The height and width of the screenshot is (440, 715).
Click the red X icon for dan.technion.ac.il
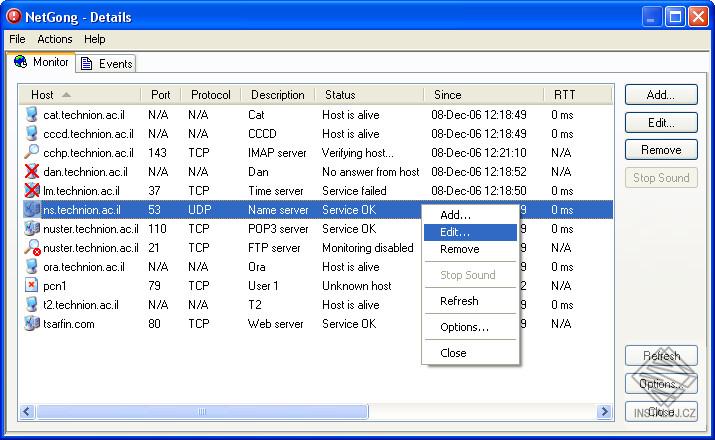(x=31, y=172)
